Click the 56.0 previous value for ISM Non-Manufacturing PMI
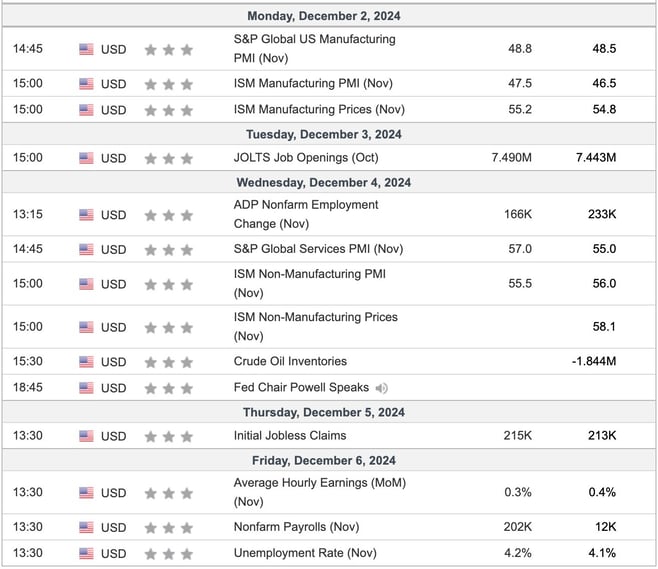Viewport: 658px width, 569px height. [x=604, y=283]
